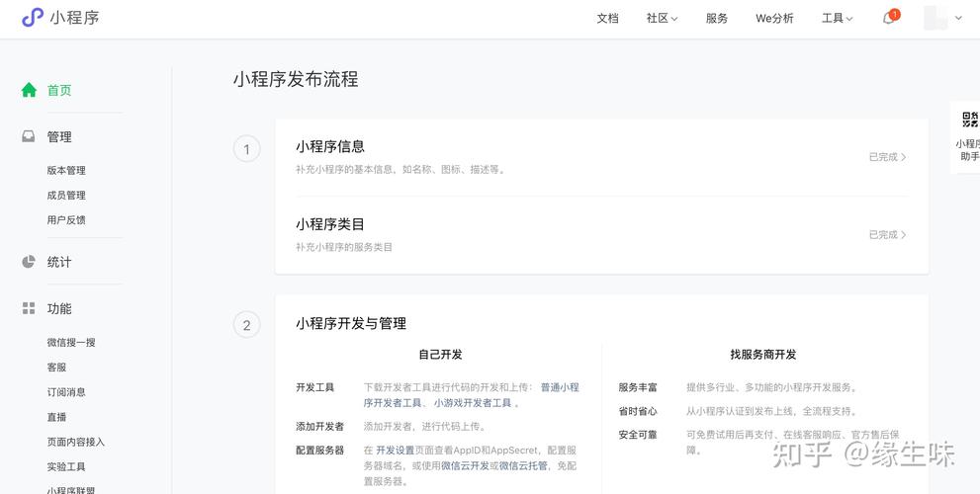Click the 找服务商开发 column heading

763,354
